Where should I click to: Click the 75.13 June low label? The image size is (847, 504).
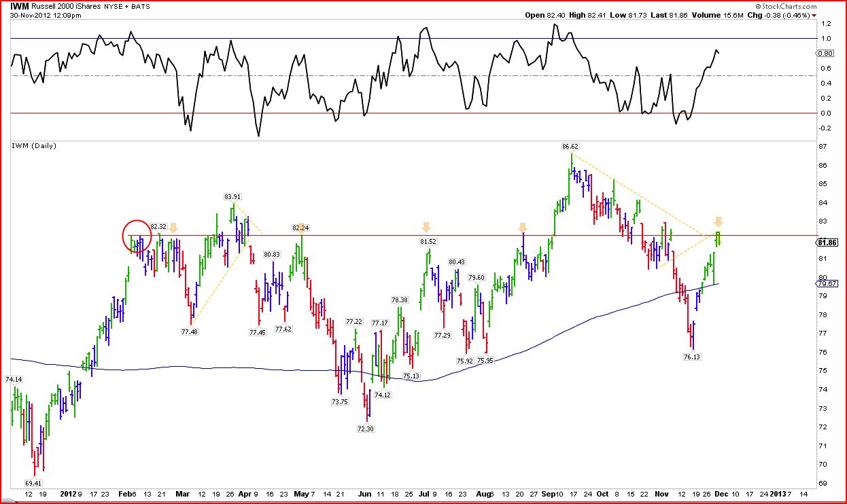[411, 376]
